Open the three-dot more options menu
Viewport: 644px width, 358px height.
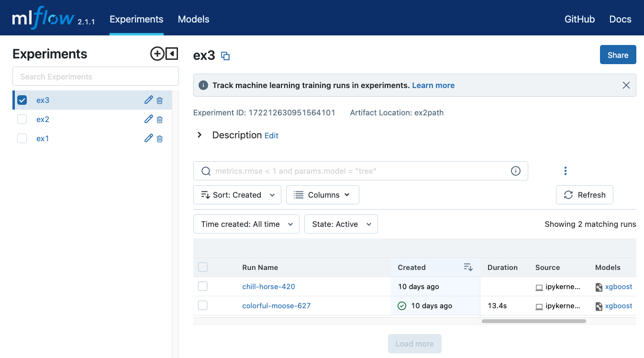click(565, 171)
